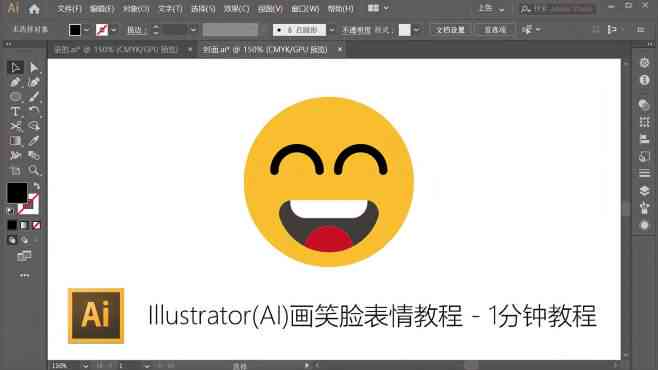
Task: Select the Curvature tool
Action: point(34,82)
